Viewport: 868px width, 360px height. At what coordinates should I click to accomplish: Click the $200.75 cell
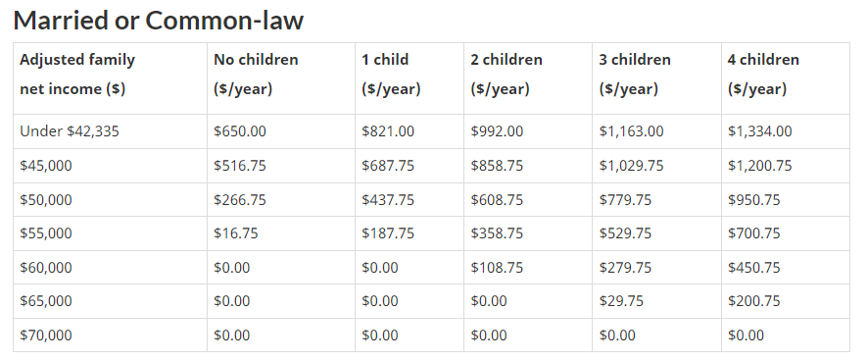[753, 301]
